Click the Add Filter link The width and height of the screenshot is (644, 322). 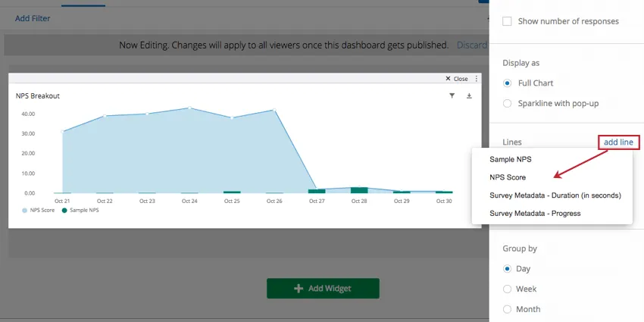(33, 18)
